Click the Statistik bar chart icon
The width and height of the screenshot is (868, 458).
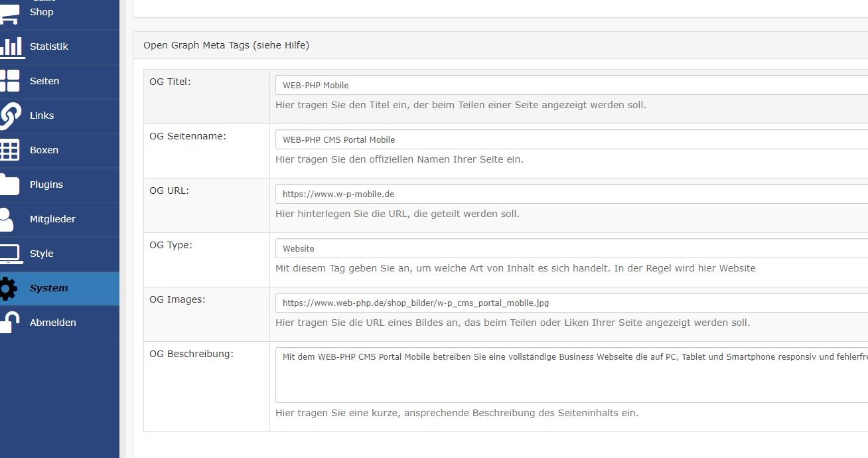pyautogui.click(x=11, y=47)
